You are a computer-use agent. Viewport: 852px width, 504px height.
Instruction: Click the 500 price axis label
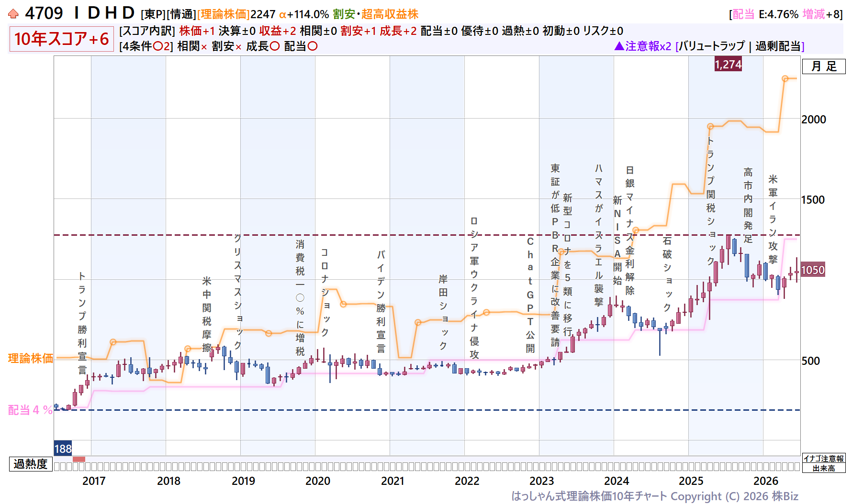[811, 361]
